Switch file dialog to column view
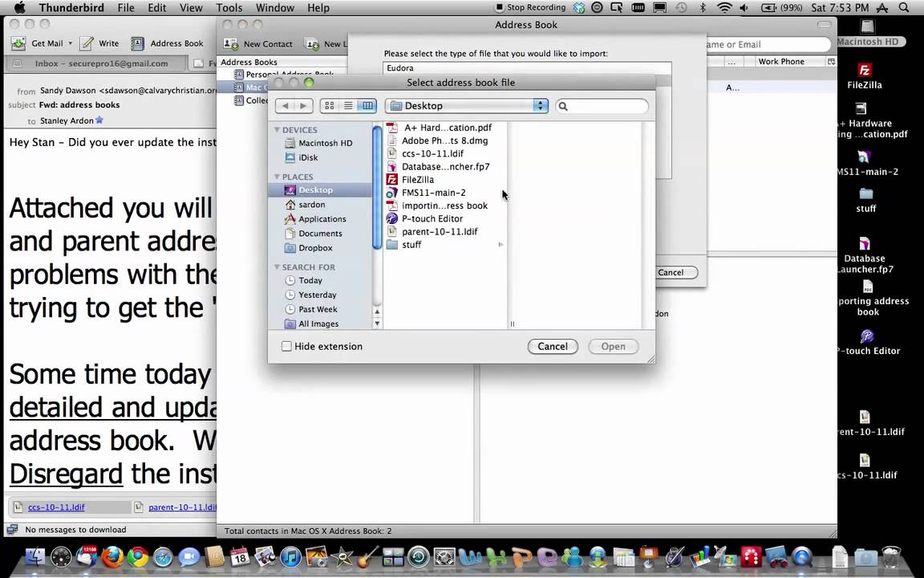 click(x=367, y=106)
